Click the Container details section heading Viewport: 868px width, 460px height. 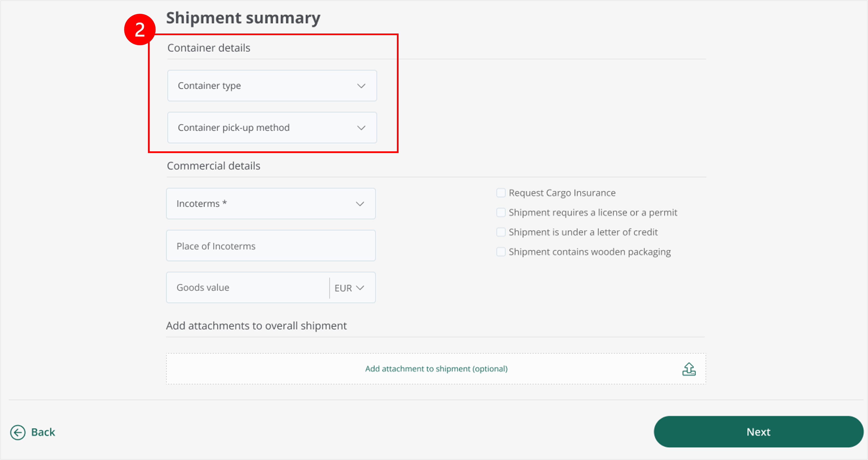click(209, 48)
